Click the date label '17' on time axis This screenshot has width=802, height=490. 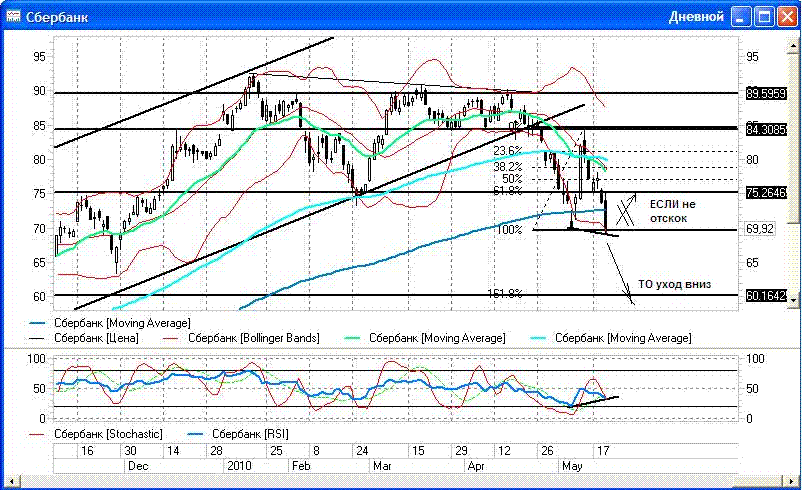(604, 451)
